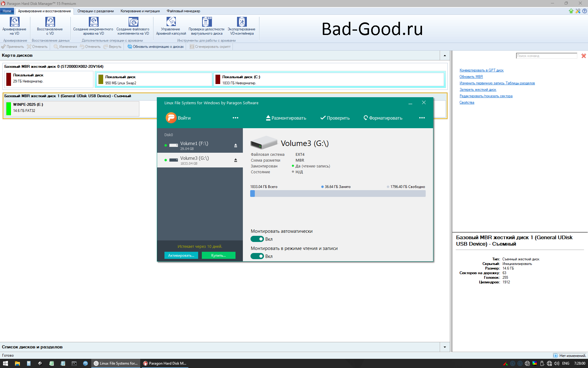
Task: Click green home arrow icon at top right
Action: click(571, 11)
